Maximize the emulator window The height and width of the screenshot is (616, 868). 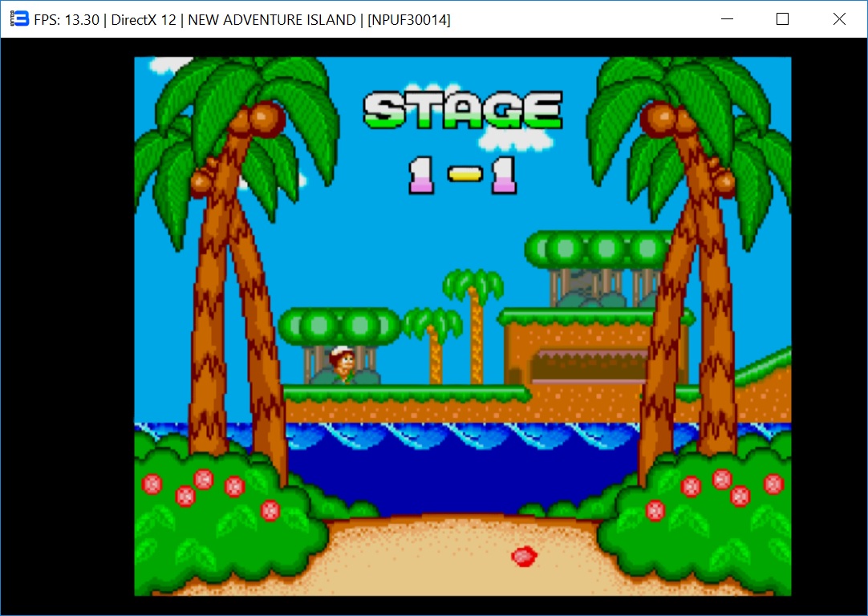coord(782,18)
